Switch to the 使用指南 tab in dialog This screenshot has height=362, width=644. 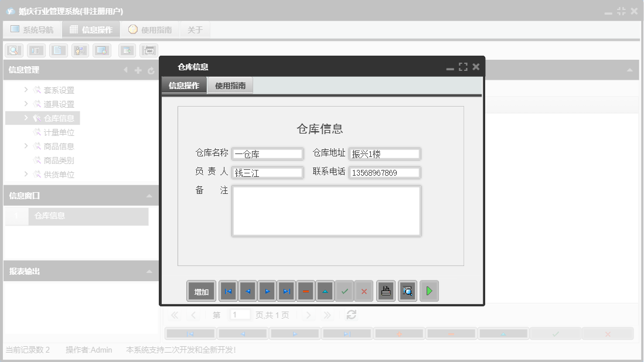click(230, 84)
